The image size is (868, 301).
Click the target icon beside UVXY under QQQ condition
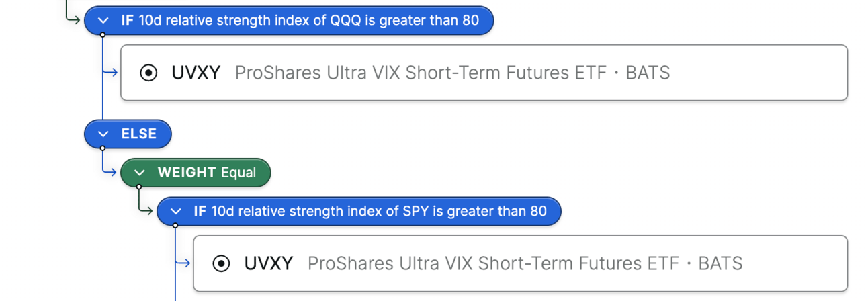148,73
